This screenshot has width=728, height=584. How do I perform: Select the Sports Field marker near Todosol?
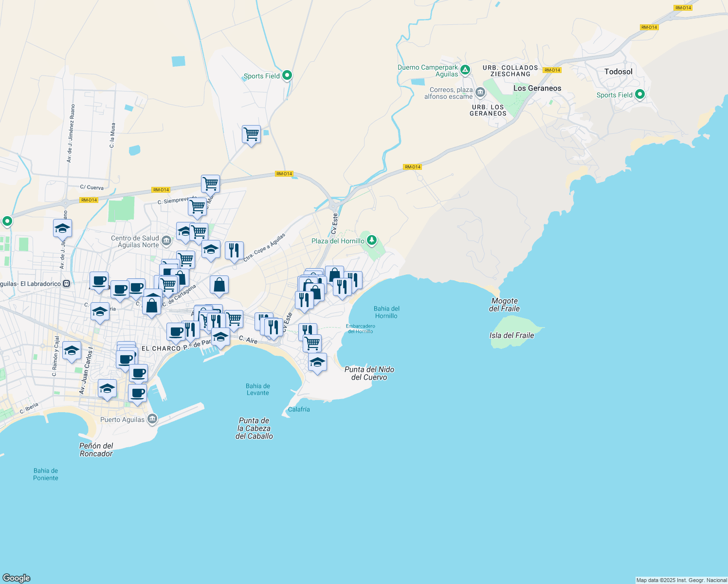(x=640, y=94)
